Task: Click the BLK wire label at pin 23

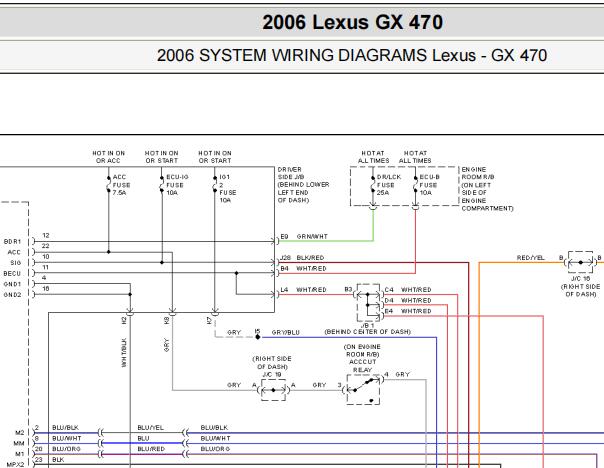Action: click(58, 460)
